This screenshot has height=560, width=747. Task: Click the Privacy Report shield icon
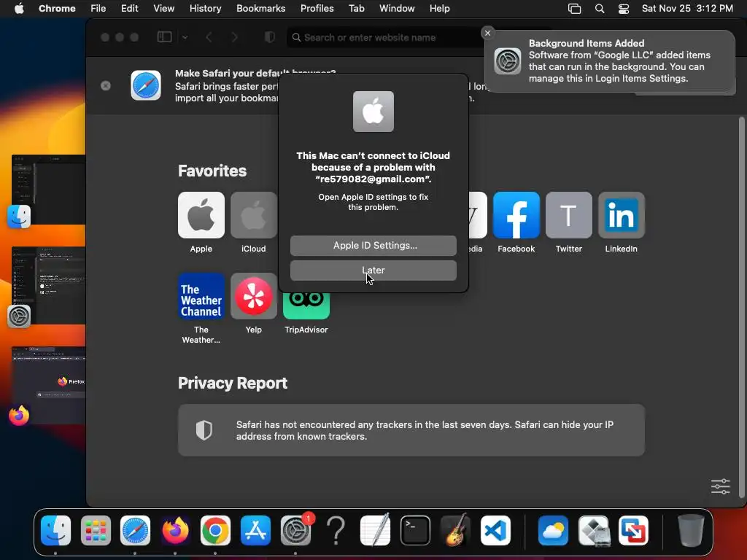(x=204, y=430)
